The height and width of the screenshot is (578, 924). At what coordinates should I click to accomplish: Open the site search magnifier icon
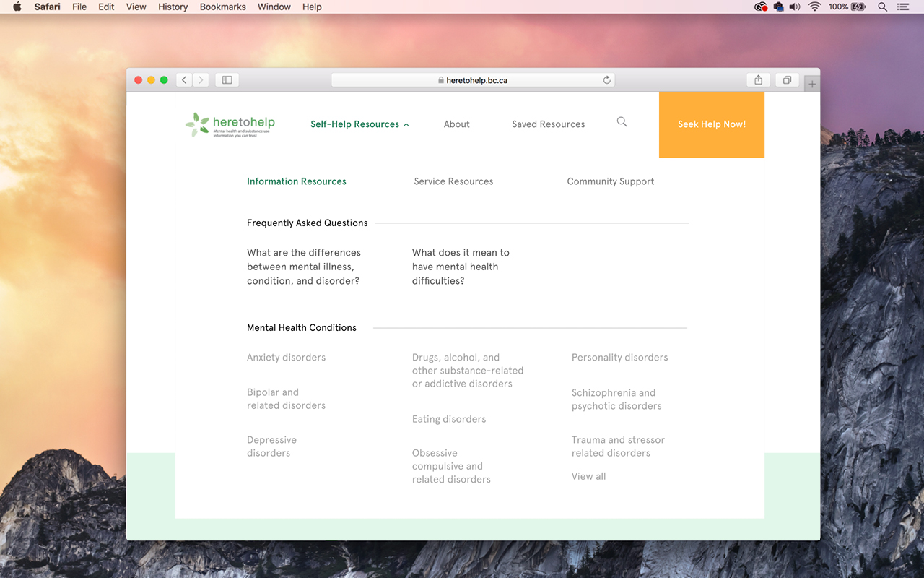[622, 122]
